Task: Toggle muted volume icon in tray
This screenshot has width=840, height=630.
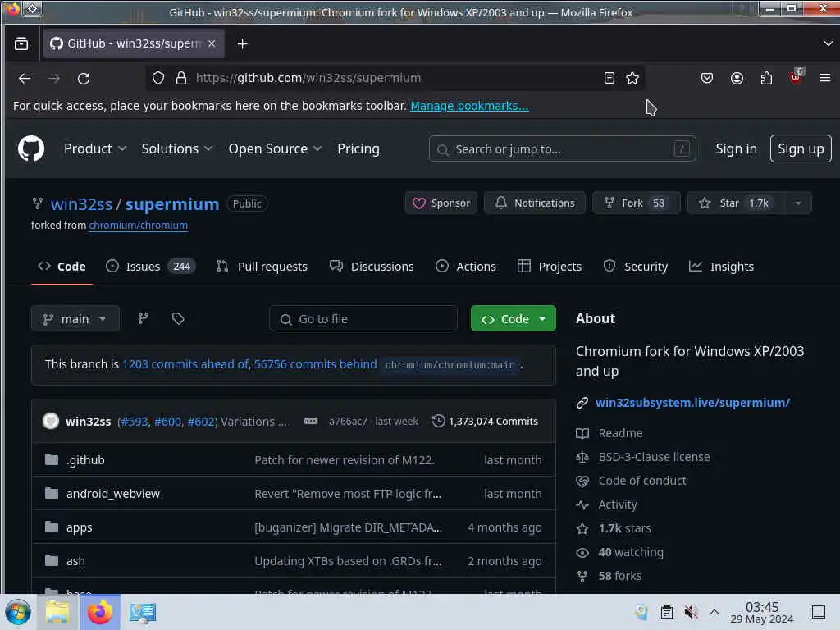Action: click(691, 612)
